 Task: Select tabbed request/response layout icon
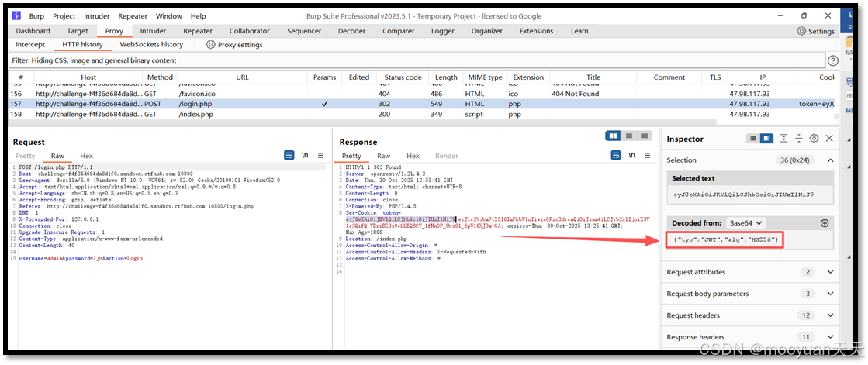pyautogui.click(x=645, y=136)
